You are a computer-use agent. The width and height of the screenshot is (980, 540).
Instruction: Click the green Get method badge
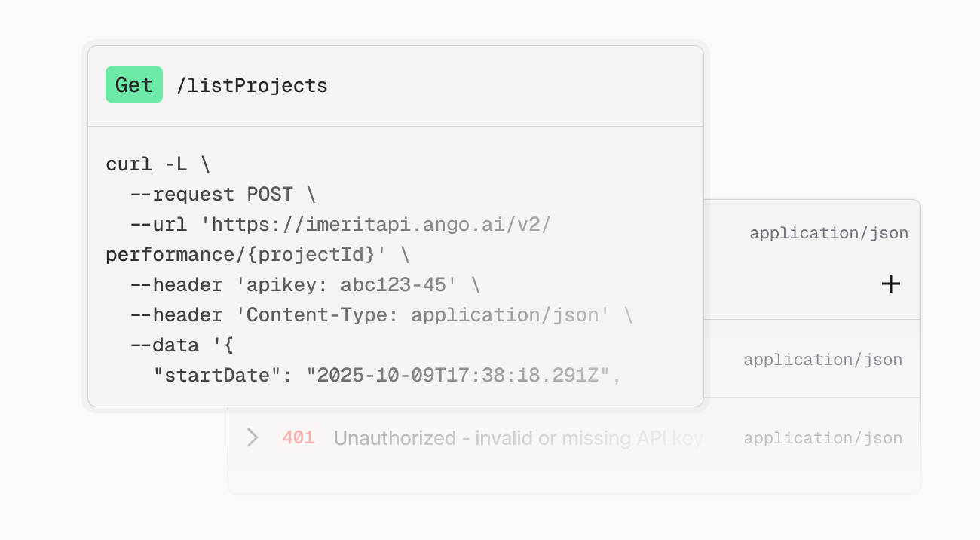click(x=134, y=85)
